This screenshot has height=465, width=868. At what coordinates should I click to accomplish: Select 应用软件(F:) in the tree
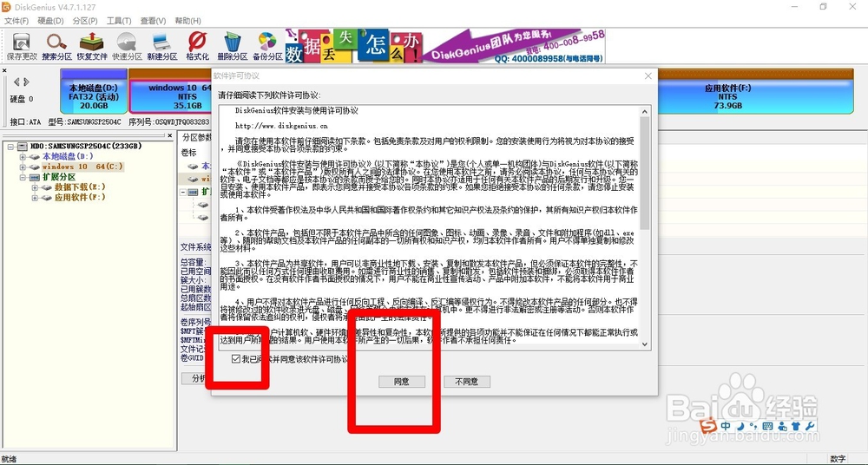click(x=80, y=197)
